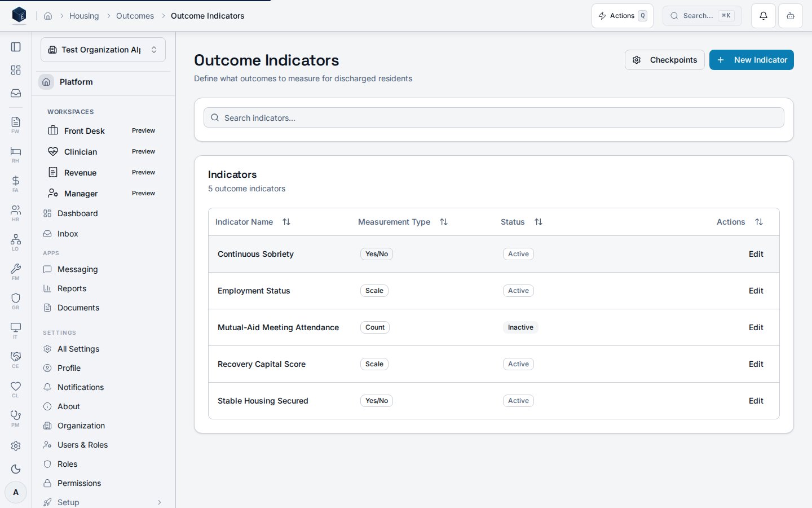Focus the Search indicators field

[494, 117]
